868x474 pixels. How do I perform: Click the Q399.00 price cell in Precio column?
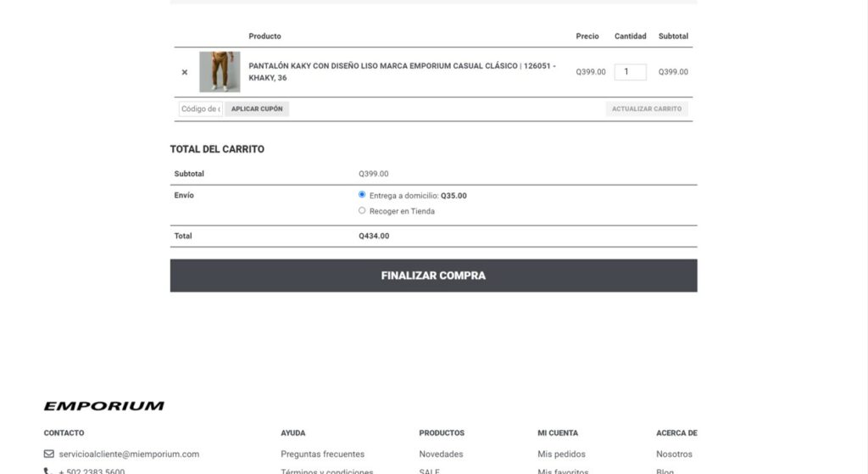(x=591, y=72)
